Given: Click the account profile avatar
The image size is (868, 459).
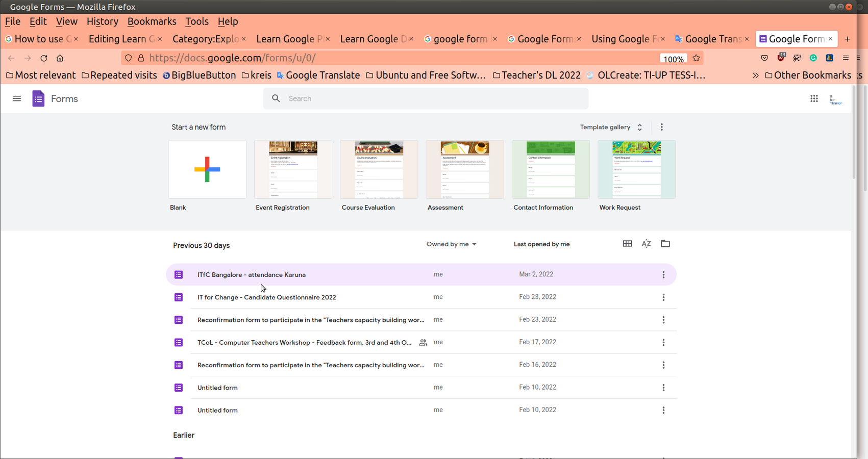Looking at the screenshot, I should coord(835,98).
